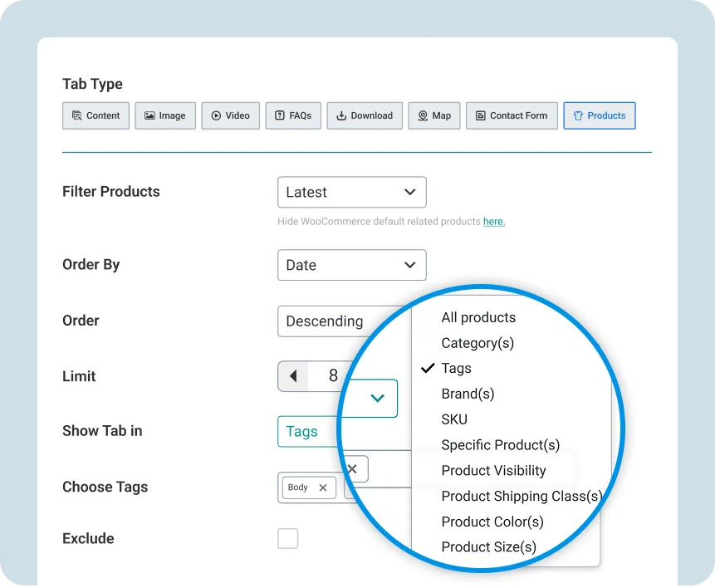Screen dimensions: 715x588
Task: Remove the Body tag chip
Action: tap(323, 488)
